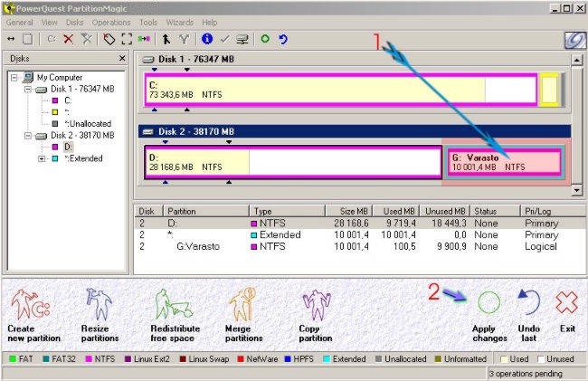Image resolution: width=588 pixels, height=381 pixels.
Task: Click the blue undo arrow toolbar icon
Action: click(x=283, y=39)
